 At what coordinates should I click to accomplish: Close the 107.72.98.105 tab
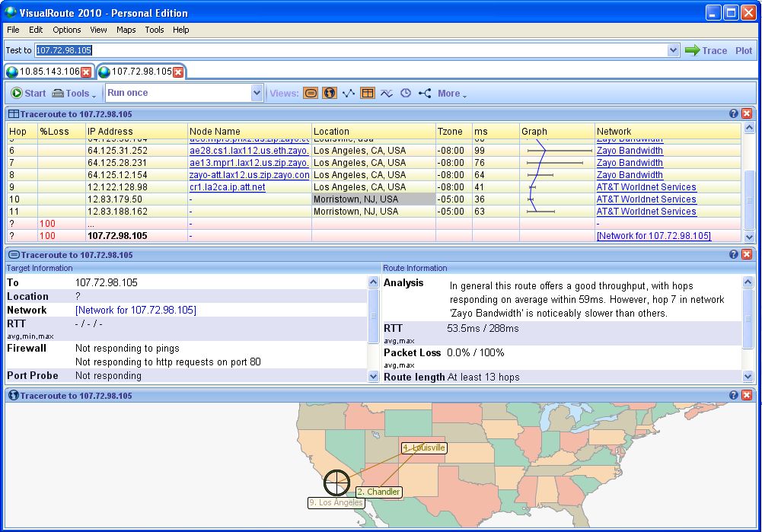pyautogui.click(x=178, y=72)
